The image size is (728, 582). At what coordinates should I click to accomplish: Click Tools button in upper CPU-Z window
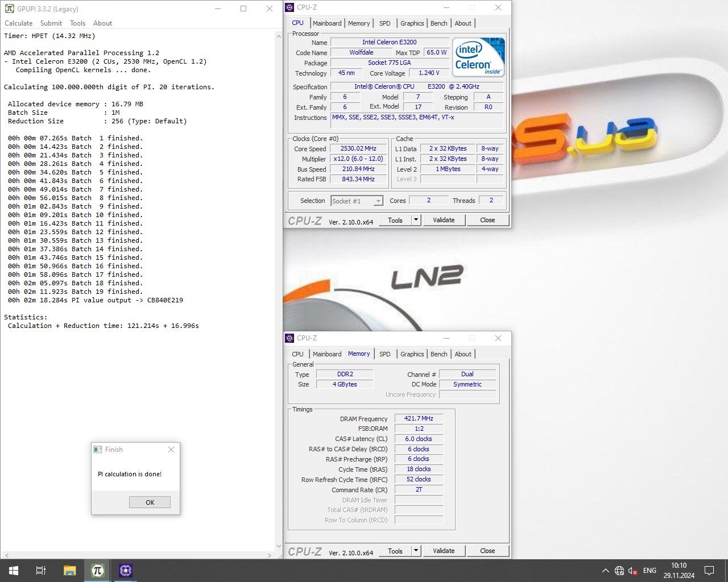395,221
